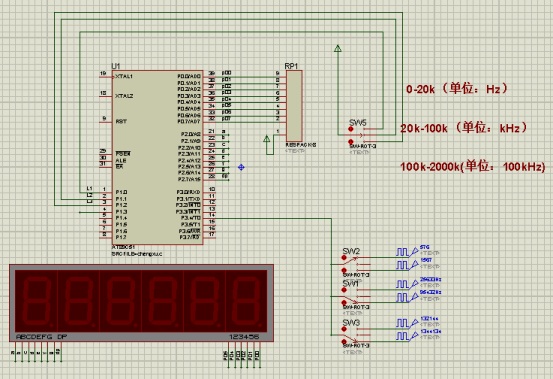This screenshot has width=553, height=379.
Task: Toggle SW2's upper red actuator dot
Action: pyautogui.click(x=344, y=258)
